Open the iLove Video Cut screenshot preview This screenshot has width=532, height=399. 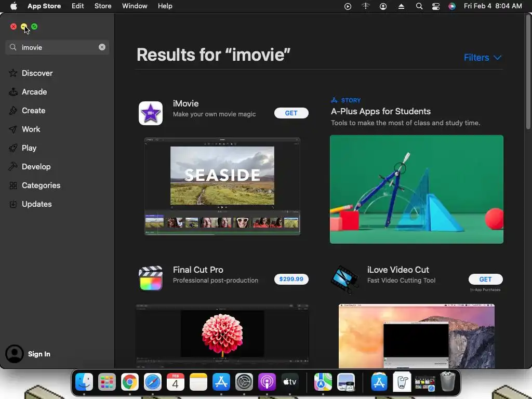click(416, 336)
